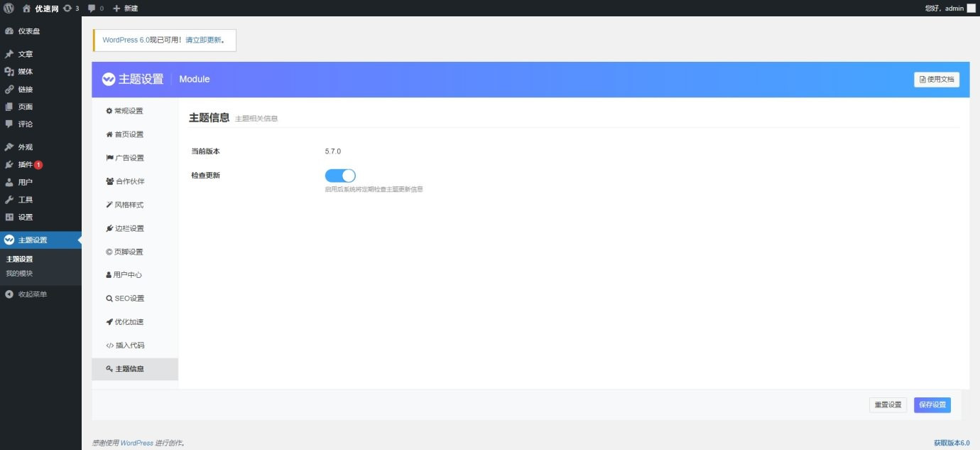980x450 pixels.
Task: Switch to 合作伙伴 tab
Action: [135, 181]
